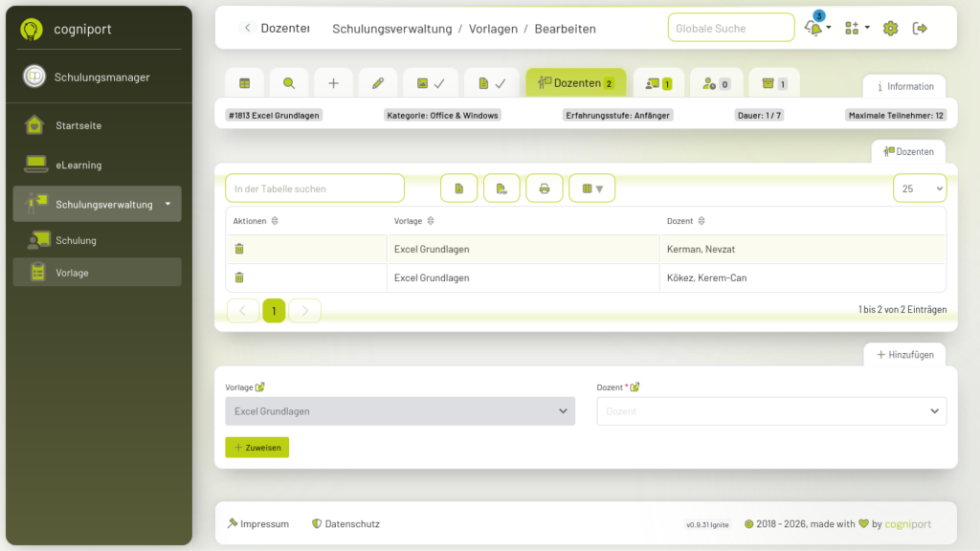Open Schulung submenu item

(x=97, y=240)
